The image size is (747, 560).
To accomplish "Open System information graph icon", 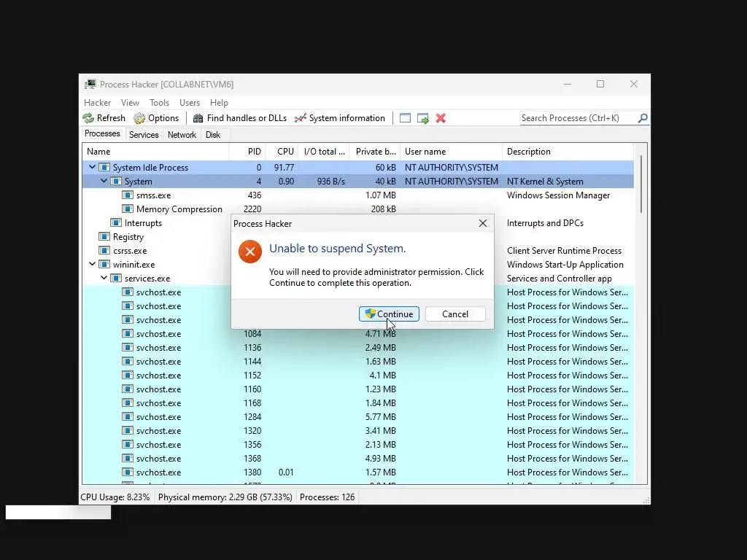I will (x=300, y=118).
